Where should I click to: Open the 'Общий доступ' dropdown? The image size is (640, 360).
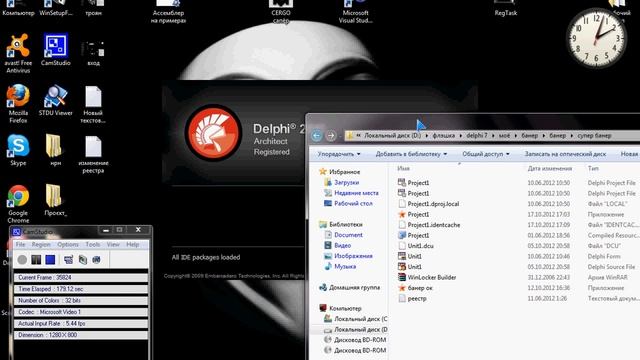click(486, 154)
